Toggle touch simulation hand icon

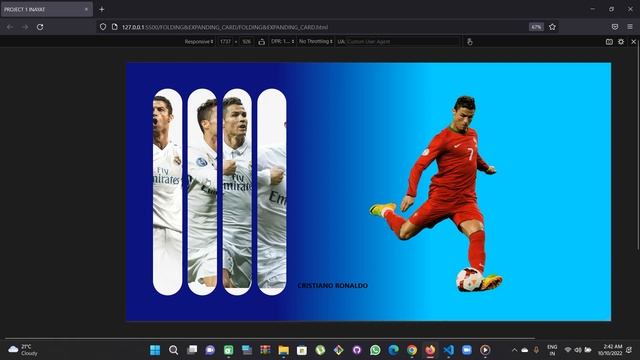point(469,42)
